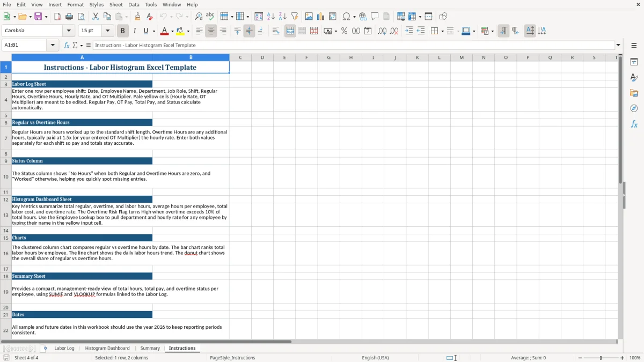Switch to the Labor Log sheet tab

pyautogui.click(x=64, y=348)
